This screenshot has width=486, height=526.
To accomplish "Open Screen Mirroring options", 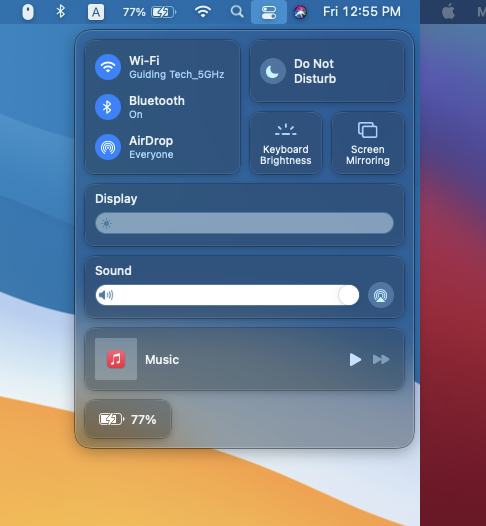I will (x=368, y=143).
